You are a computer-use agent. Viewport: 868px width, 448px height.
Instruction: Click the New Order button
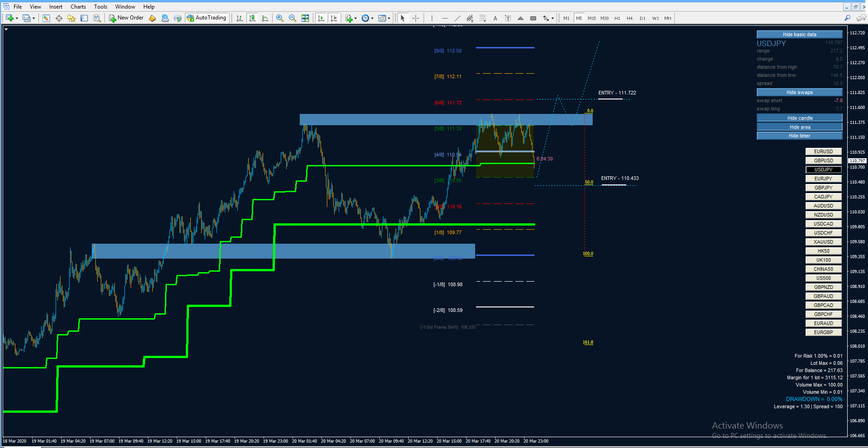coord(126,18)
